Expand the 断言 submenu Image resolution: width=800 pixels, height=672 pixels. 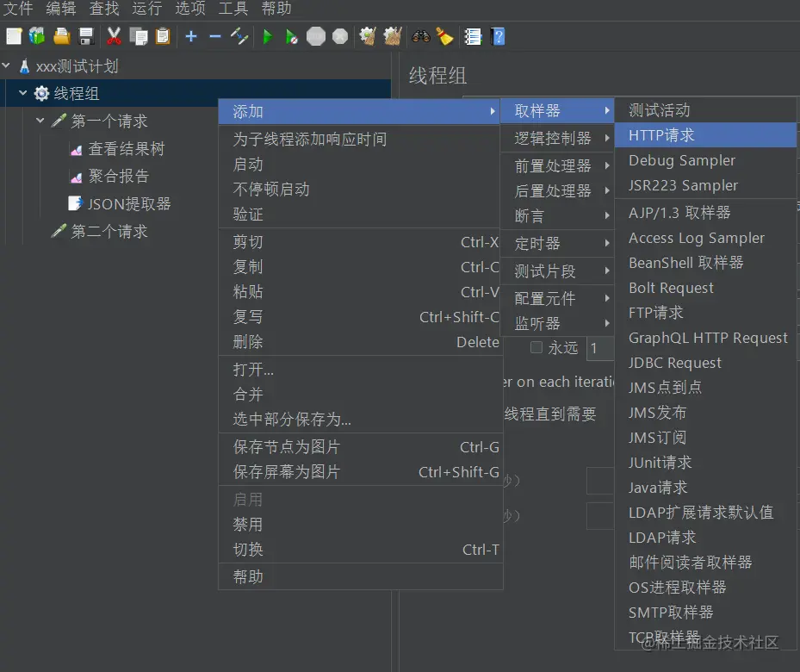556,215
